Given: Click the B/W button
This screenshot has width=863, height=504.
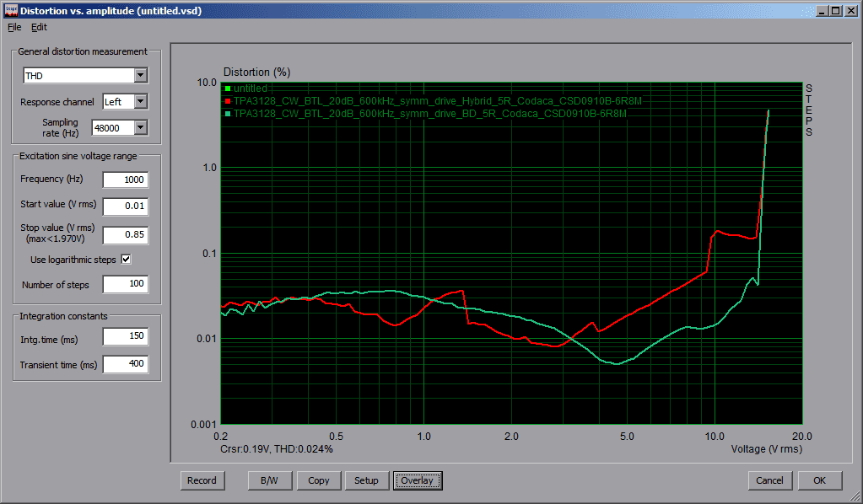Looking at the screenshot, I should [x=269, y=480].
